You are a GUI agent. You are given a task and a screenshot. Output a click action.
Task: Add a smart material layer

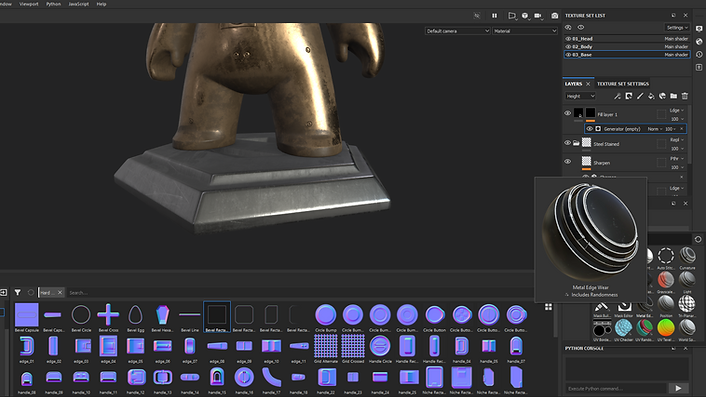[662, 96]
